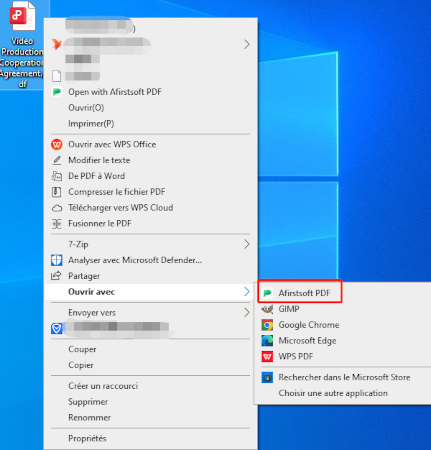Select the Video Production Cooperation Agreement desktop file
431x450 pixels.
coord(22,45)
